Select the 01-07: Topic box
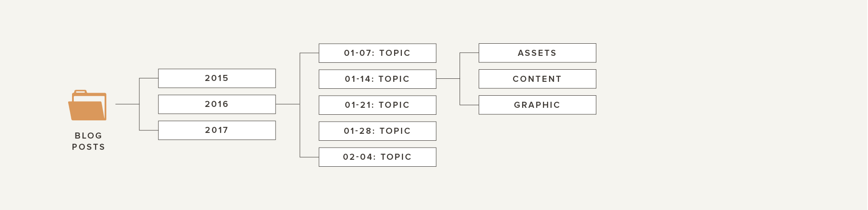The image size is (868, 210). 378,53
